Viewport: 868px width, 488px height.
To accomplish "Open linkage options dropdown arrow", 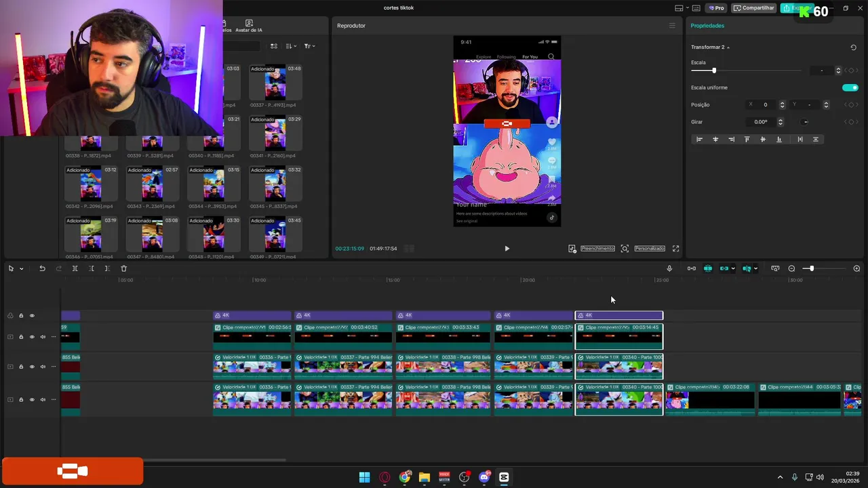I will pyautogui.click(x=733, y=268).
